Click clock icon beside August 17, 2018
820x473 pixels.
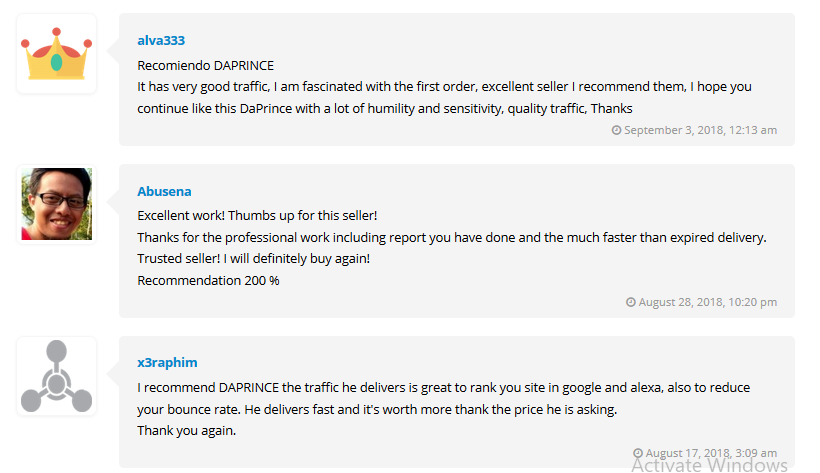coord(638,453)
